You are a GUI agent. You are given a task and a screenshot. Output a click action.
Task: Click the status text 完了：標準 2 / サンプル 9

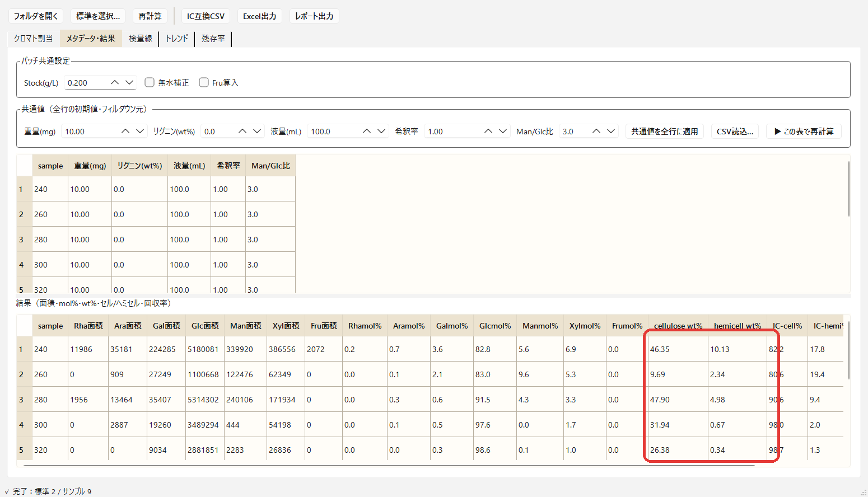click(x=52, y=491)
